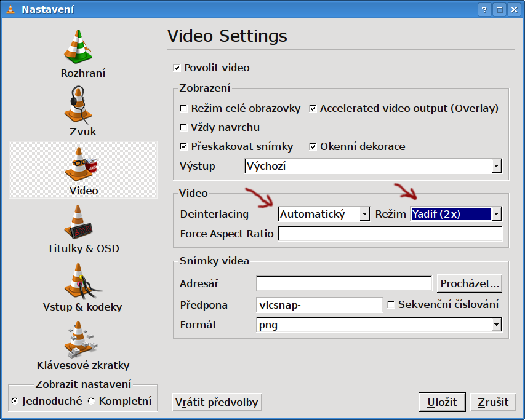Click the Force Aspect Ratio input field

point(390,234)
